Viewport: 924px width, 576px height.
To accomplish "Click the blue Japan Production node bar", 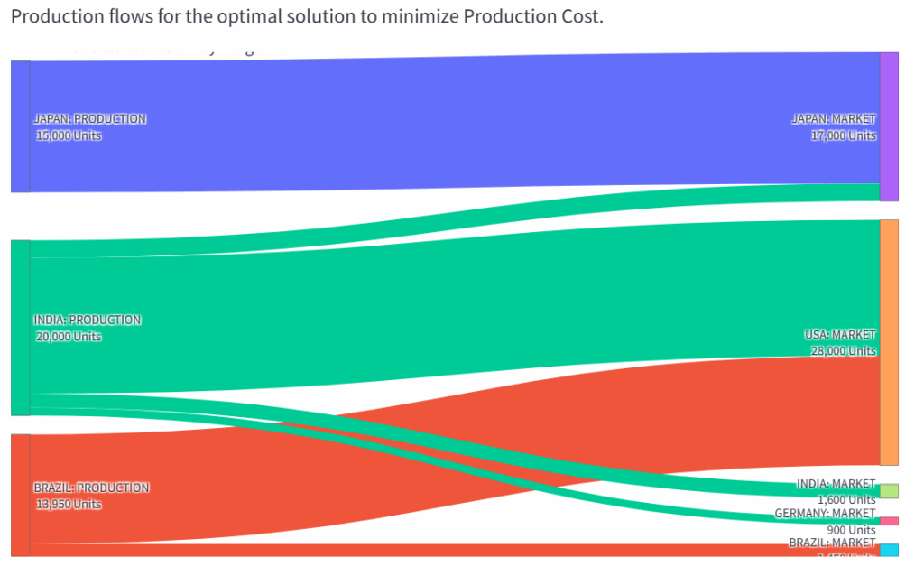I will 20,126.
